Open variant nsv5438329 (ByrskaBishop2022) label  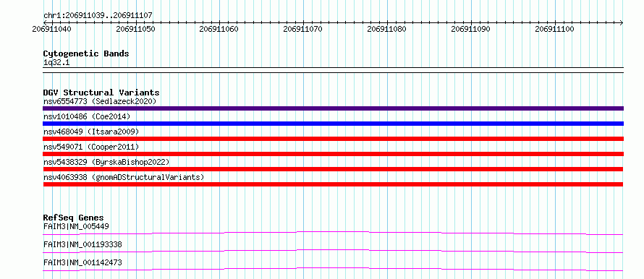[106, 162]
